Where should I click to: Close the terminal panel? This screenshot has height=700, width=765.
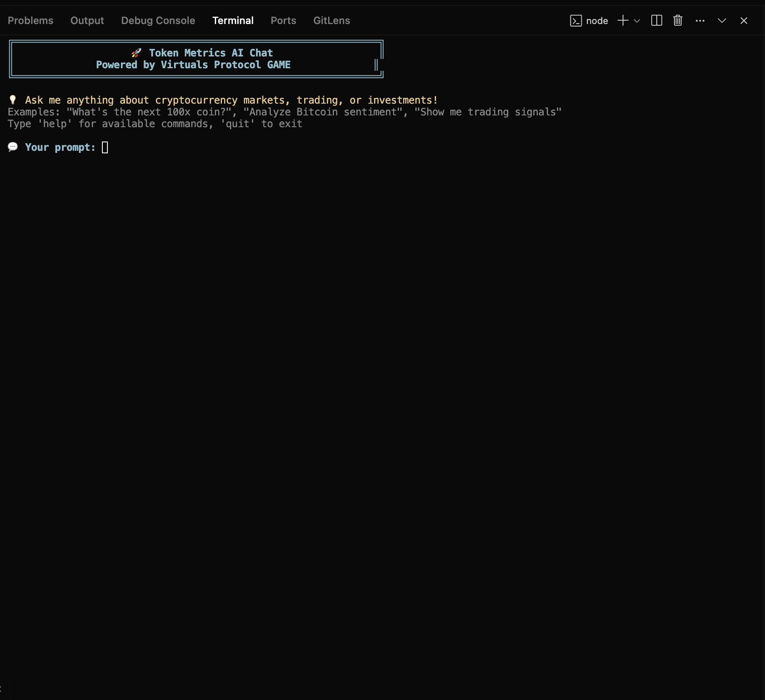744,20
